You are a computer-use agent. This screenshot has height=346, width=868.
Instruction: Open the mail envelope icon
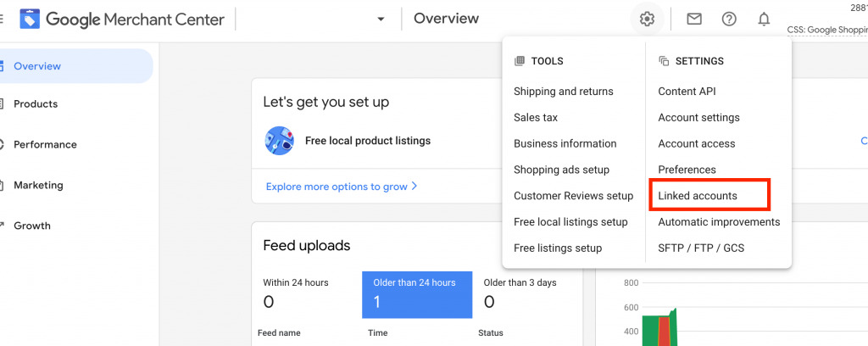click(x=694, y=20)
